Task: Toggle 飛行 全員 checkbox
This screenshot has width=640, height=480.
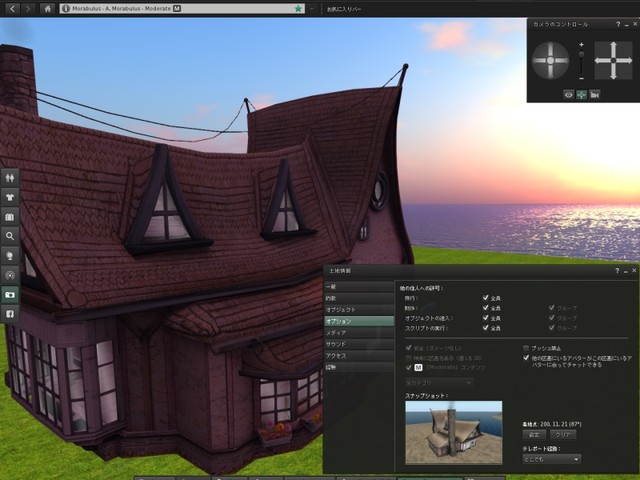Action: point(486,298)
